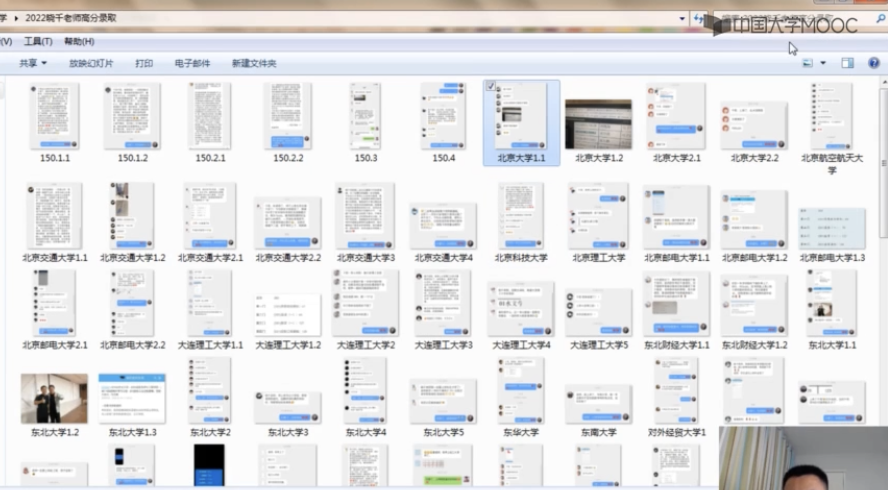Select the 150.2.1 image file
The width and height of the screenshot is (888, 490).
tap(210, 116)
